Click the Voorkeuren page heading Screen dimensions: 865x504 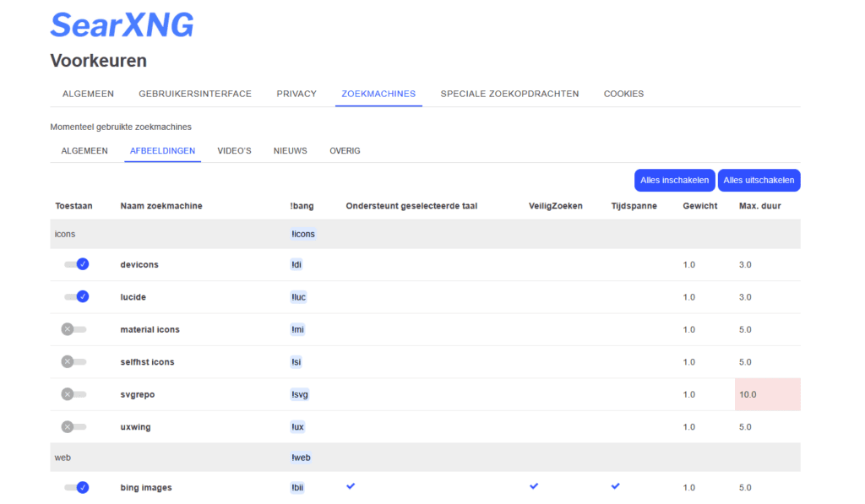99,61
